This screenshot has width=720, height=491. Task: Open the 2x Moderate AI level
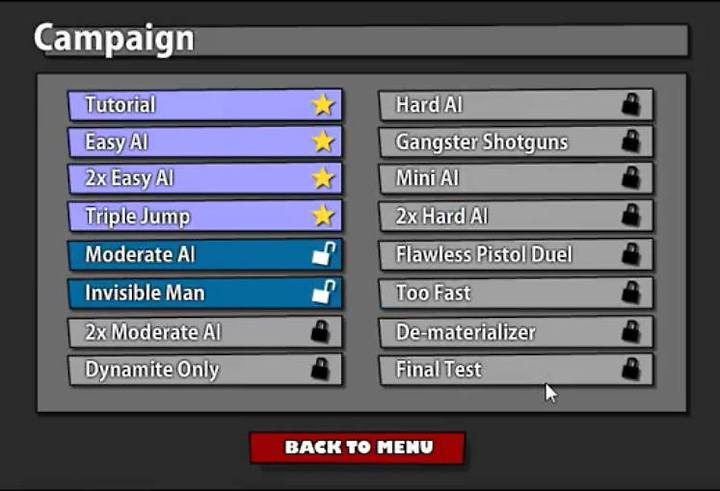pyautogui.click(x=205, y=332)
